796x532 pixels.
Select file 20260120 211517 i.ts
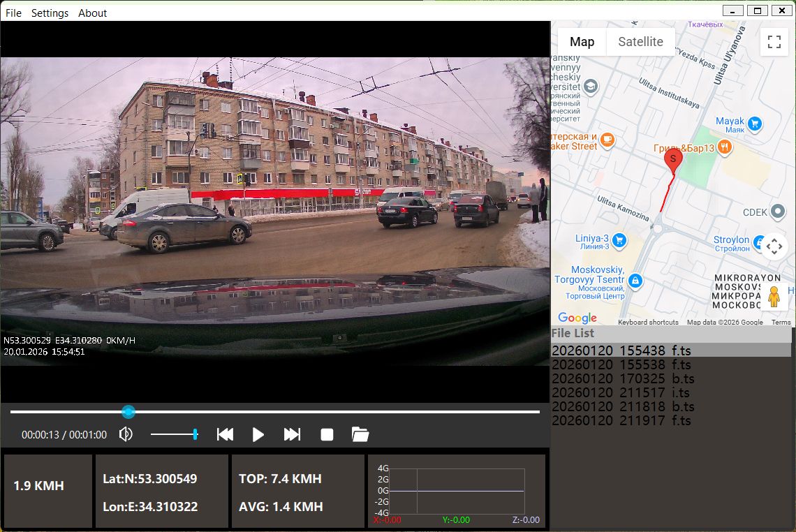click(x=671, y=392)
